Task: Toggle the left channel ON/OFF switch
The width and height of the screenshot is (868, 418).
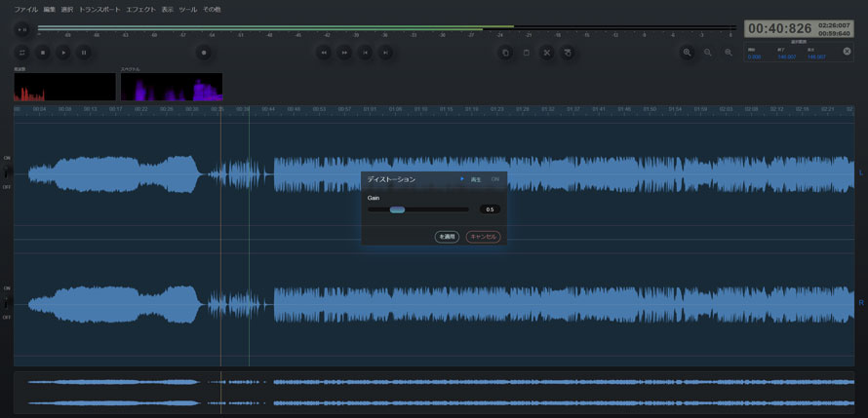Action: tap(7, 172)
